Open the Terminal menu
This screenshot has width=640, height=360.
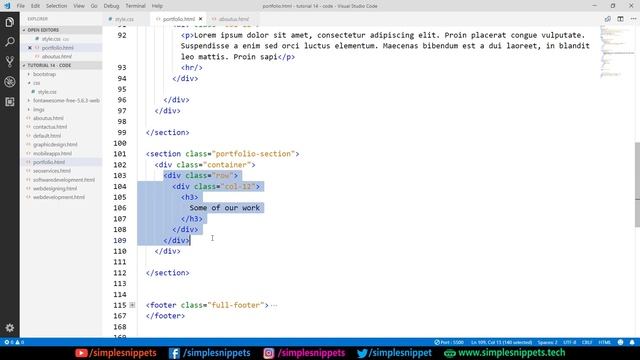pyautogui.click(x=135, y=6)
